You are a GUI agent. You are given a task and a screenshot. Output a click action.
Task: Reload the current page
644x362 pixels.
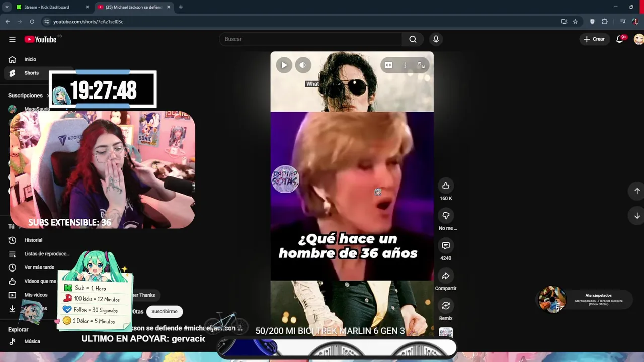[32, 22]
